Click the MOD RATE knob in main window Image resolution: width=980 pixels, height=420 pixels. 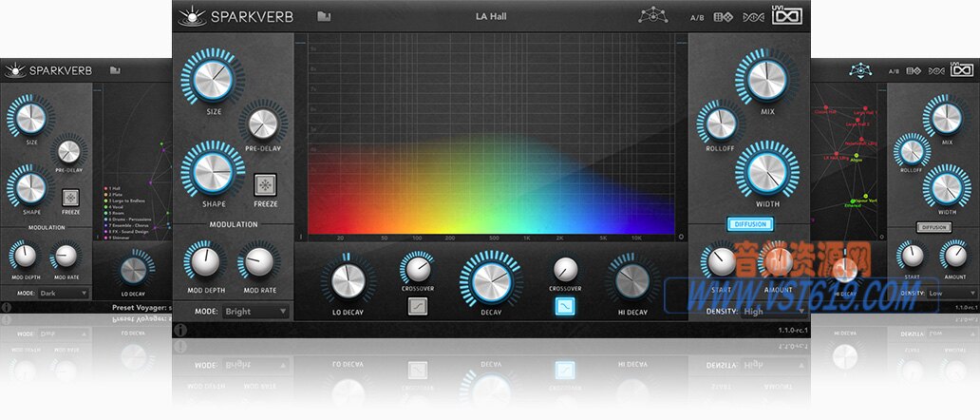[x=258, y=262]
